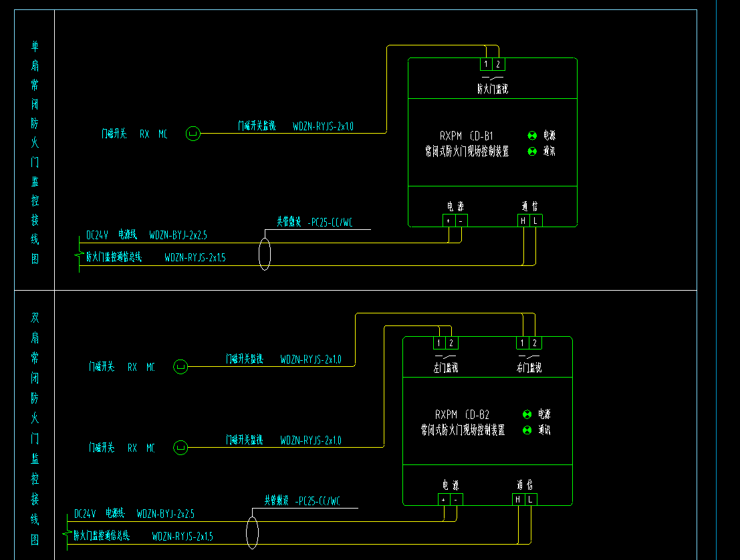This screenshot has height=560, width=740.
Task: Select WDZN-BYJ-2x2.5 text in the double-door diagram
Action: [165, 514]
